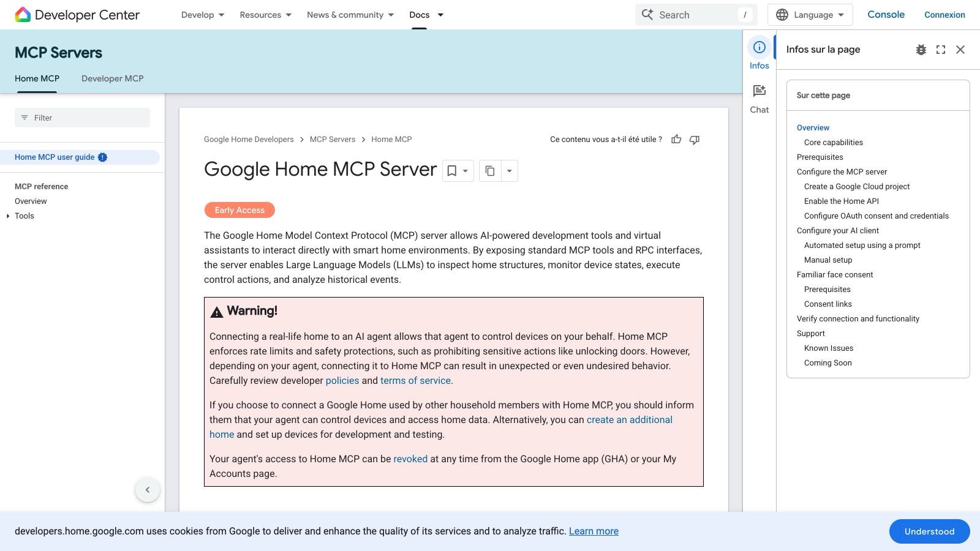Jump to Prerequisites top-level section
This screenshot has height=551, width=980.
tap(820, 157)
